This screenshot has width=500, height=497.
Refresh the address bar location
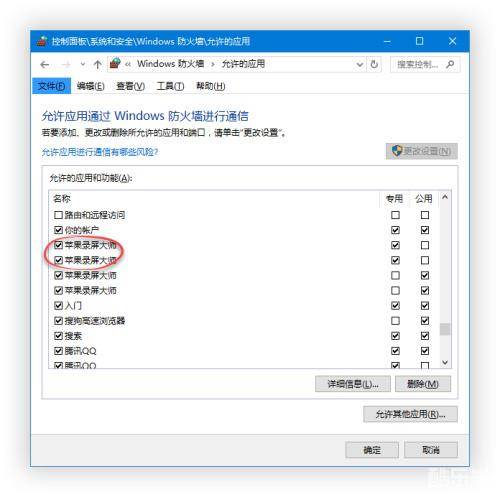click(x=374, y=64)
